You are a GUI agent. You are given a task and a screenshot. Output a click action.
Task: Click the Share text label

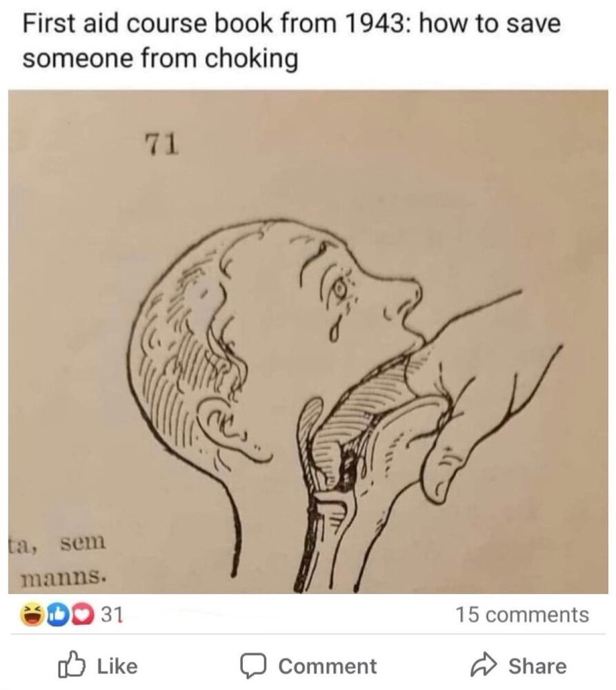tap(537, 666)
